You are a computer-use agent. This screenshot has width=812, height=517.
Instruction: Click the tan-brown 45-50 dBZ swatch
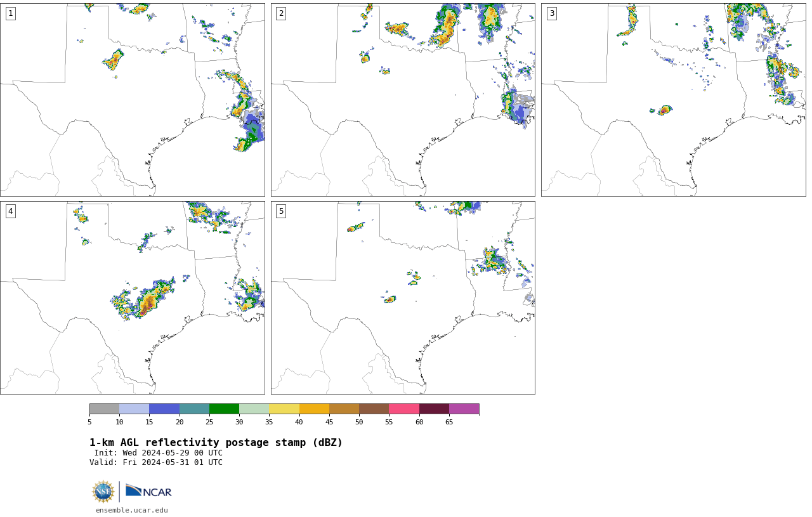click(344, 409)
